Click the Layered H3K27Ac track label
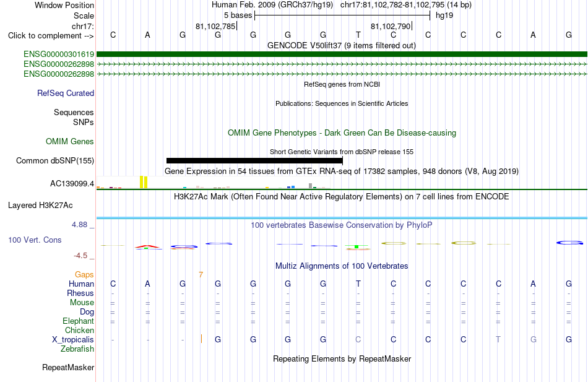This screenshot has width=588, height=382. tap(40, 206)
